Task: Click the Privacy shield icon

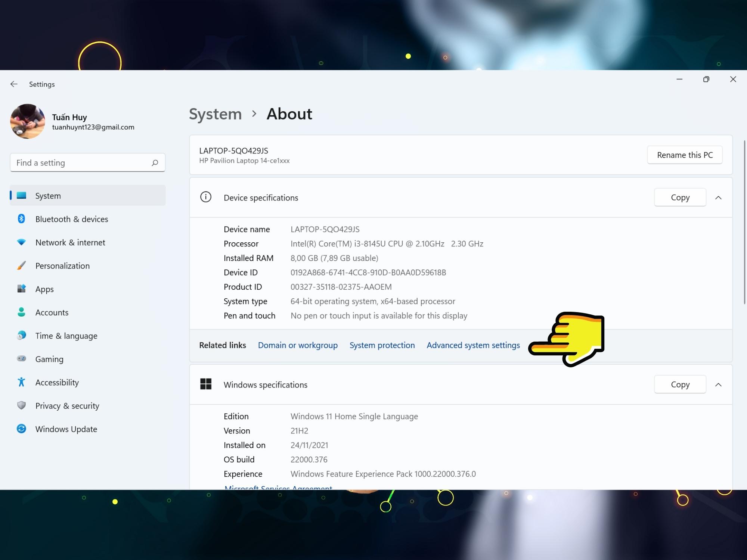Action: (22, 405)
